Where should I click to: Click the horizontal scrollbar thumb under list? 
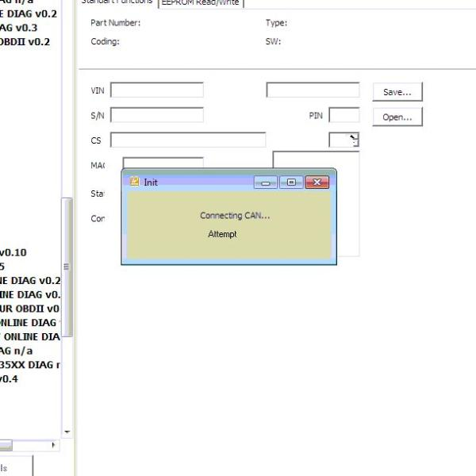tap(6, 445)
